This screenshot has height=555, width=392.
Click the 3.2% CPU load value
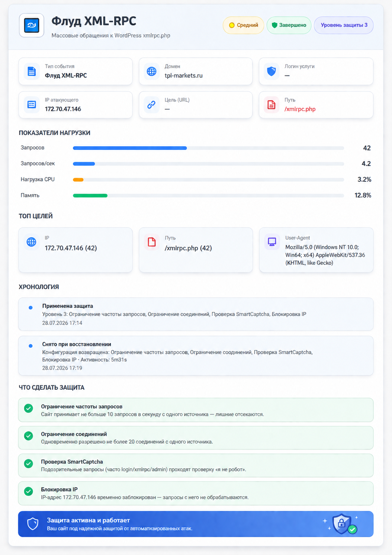click(364, 180)
